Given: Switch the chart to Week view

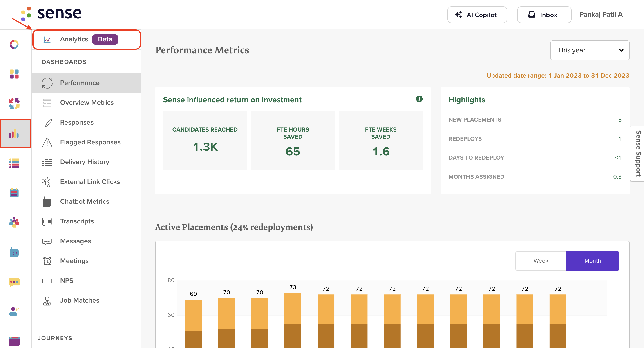Looking at the screenshot, I should (x=541, y=261).
